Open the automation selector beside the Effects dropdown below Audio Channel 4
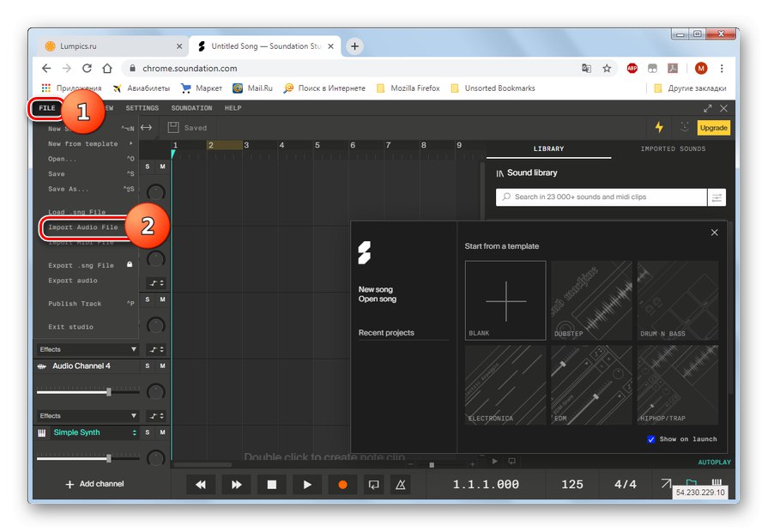The width and height of the screenshot is (768, 532). (x=157, y=416)
